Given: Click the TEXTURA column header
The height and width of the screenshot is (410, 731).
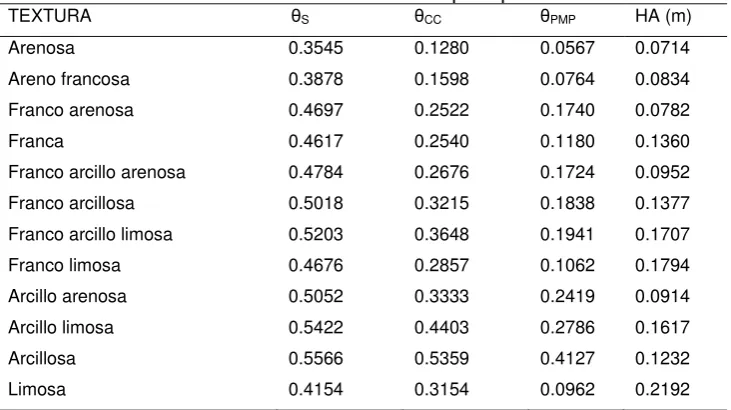Looking at the screenshot, I should 49,16.
